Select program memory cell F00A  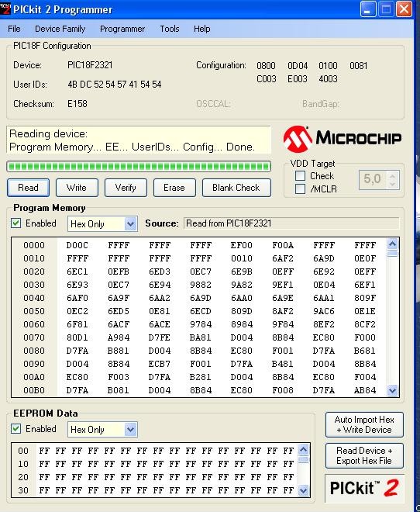(x=283, y=245)
